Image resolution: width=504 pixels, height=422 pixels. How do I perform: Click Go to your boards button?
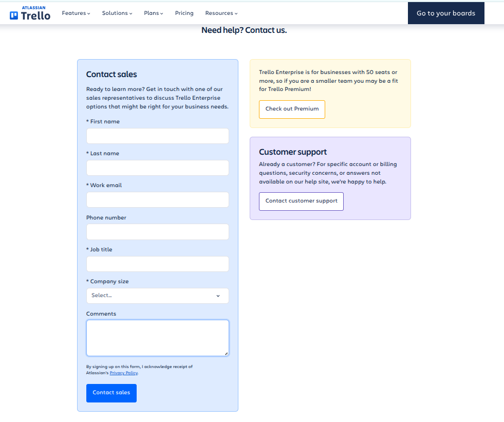click(x=446, y=13)
